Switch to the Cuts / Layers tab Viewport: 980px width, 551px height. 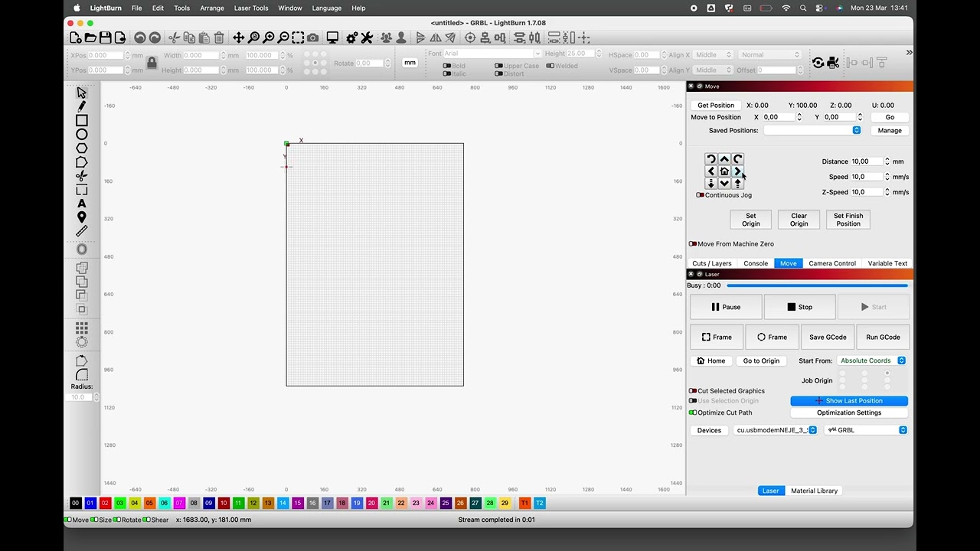[712, 263]
